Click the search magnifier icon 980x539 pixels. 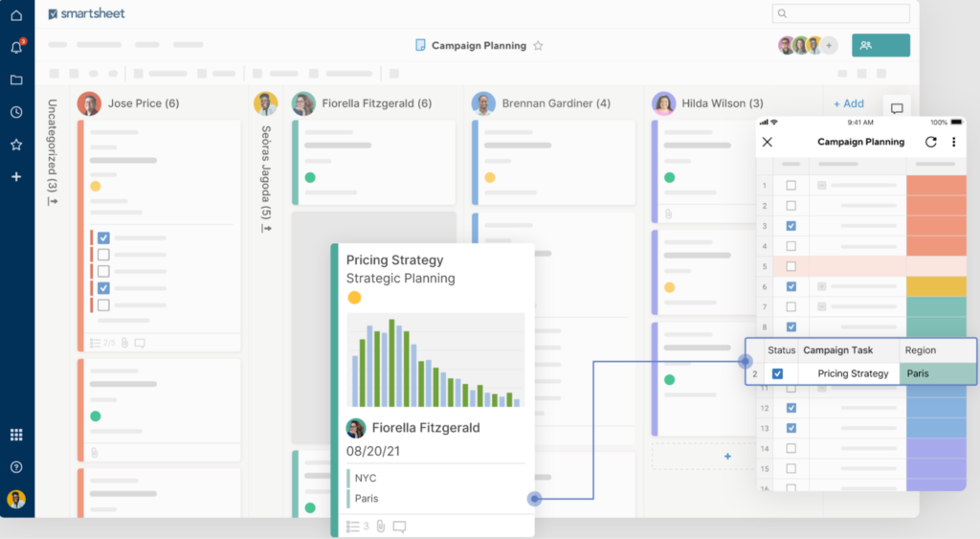point(783,13)
